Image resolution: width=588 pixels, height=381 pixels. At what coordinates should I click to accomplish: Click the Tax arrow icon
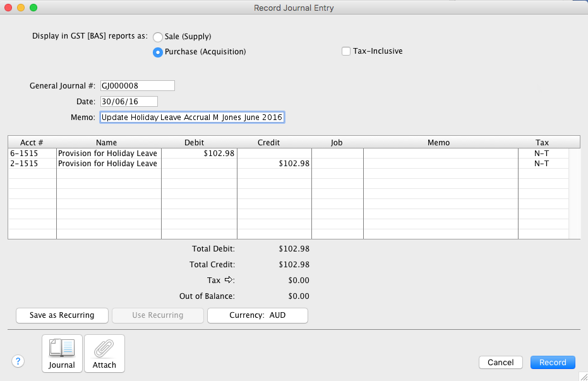(x=229, y=280)
